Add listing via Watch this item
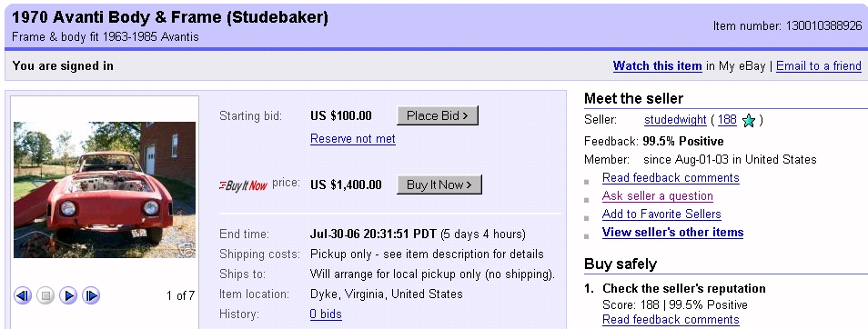The width and height of the screenshot is (868, 329). click(657, 66)
